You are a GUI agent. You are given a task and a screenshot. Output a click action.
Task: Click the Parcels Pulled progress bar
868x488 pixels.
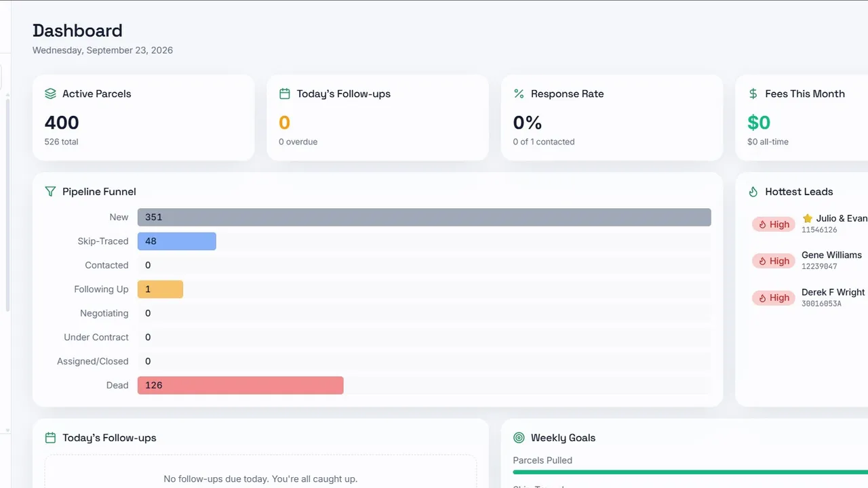[690, 472]
